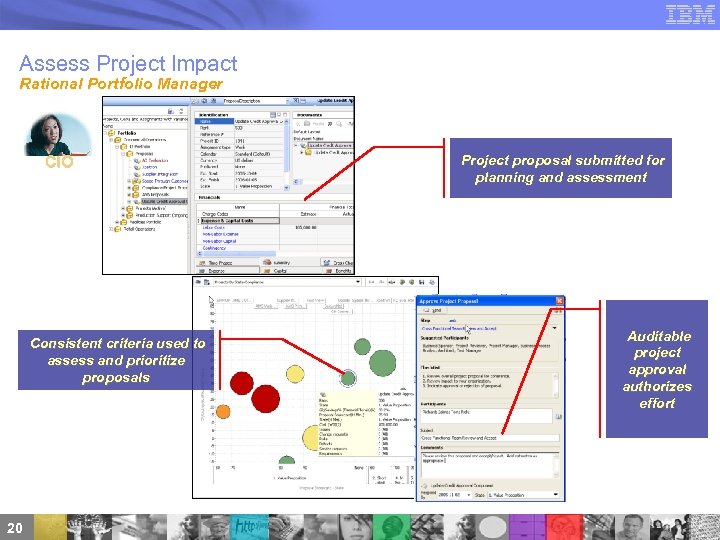Click the search icon in Documents toolbar

tap(339, 124)
